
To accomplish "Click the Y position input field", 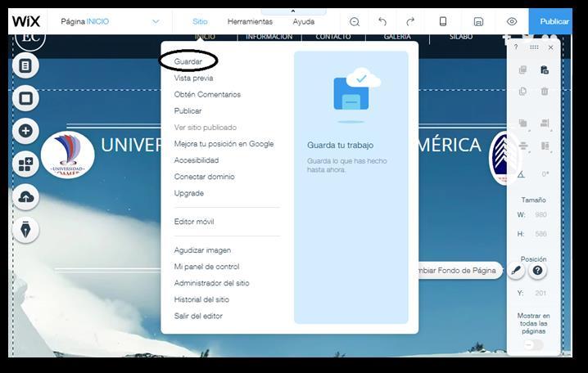I will click(541, 293).
